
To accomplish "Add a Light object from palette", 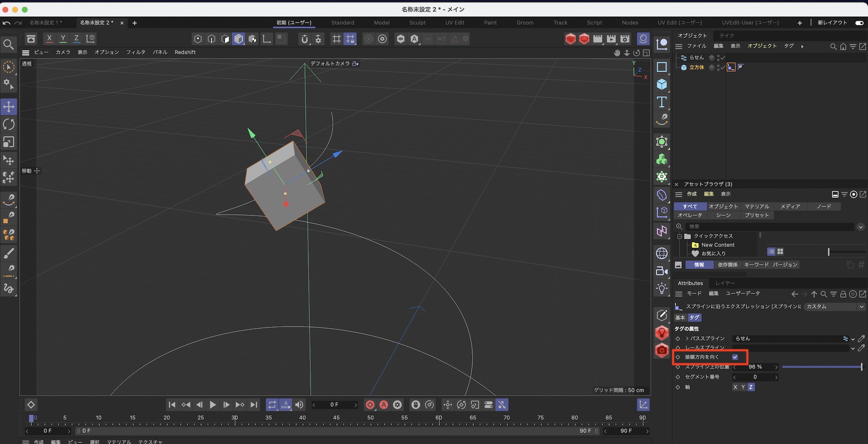I will [661, 288].
